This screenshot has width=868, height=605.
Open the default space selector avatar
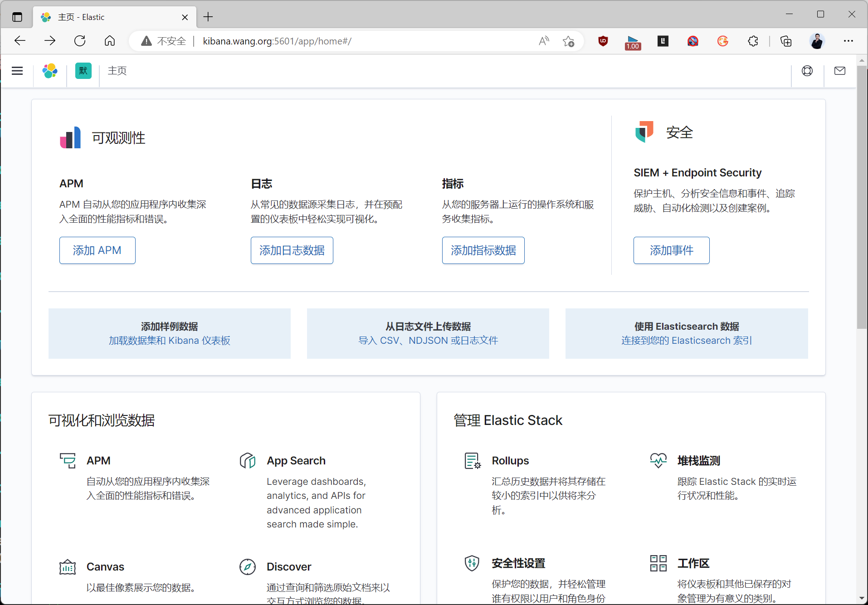83,71
